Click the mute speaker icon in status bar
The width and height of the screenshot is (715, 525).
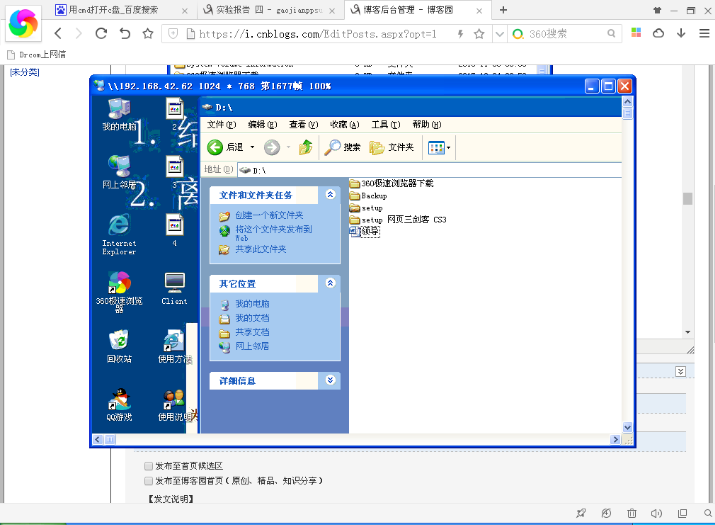[656, 514]
